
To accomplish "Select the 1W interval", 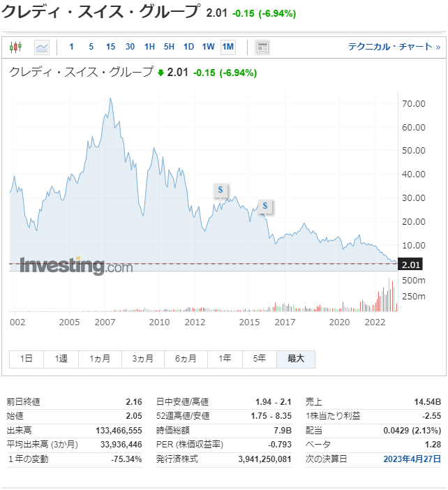I will click(209, 47).
